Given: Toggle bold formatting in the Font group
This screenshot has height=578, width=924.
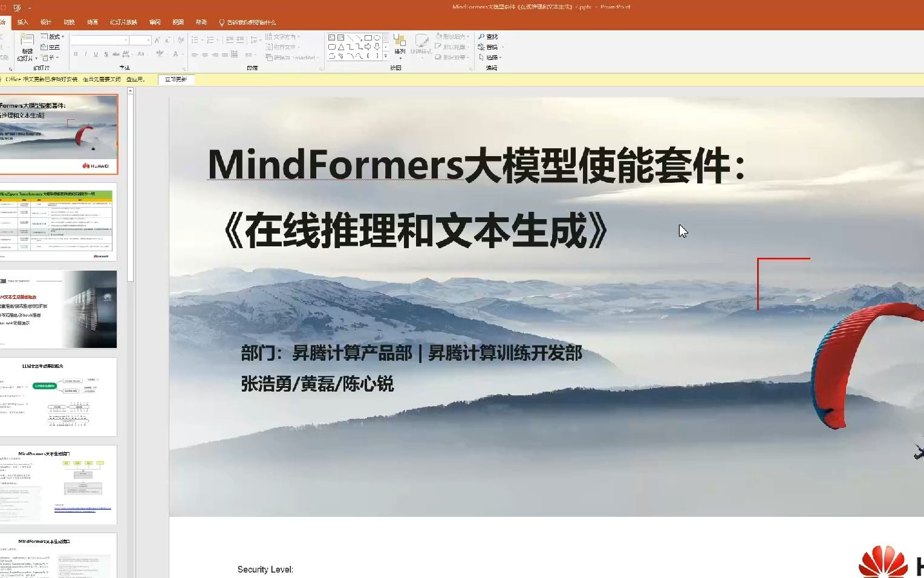Looking at the screenshot, I should pos(76,54).
